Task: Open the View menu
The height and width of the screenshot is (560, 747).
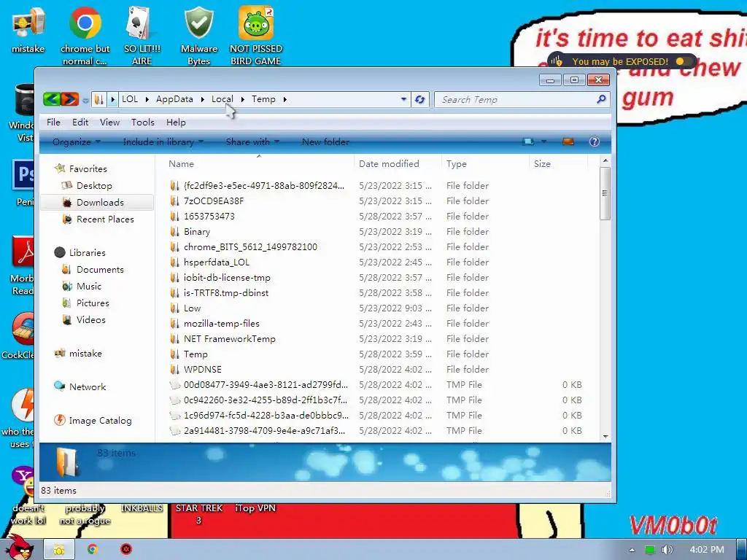Action: pyautogui.click(x=109, y=122)
